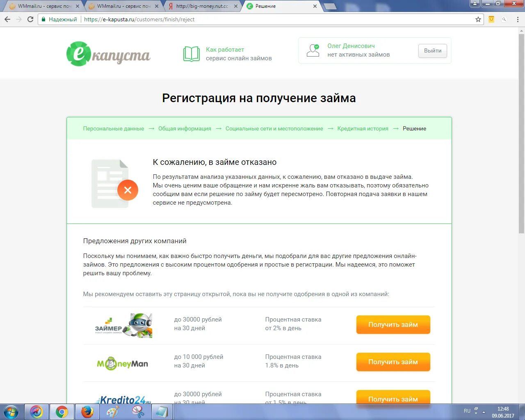Click the browser back arrow

[x=7, y=19]
